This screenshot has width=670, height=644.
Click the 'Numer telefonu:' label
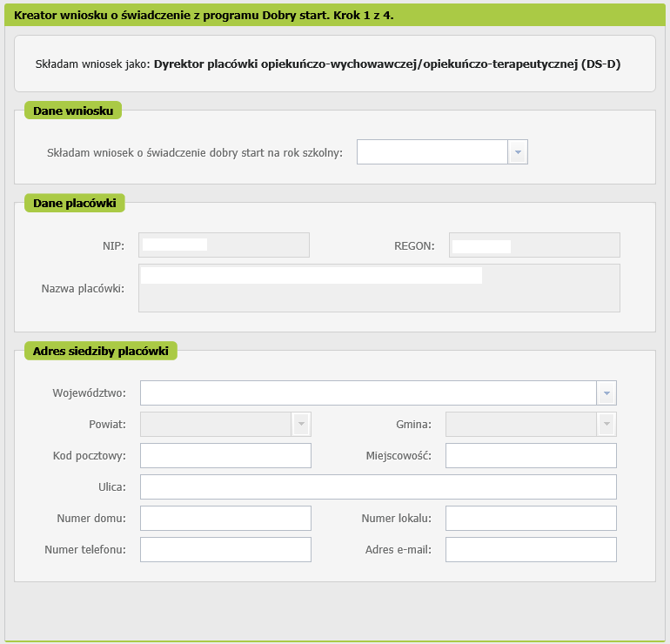(x=85, y=549)
